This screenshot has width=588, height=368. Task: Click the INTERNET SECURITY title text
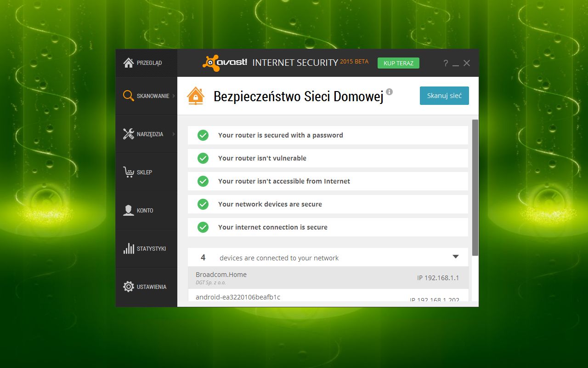click(295, 63)
